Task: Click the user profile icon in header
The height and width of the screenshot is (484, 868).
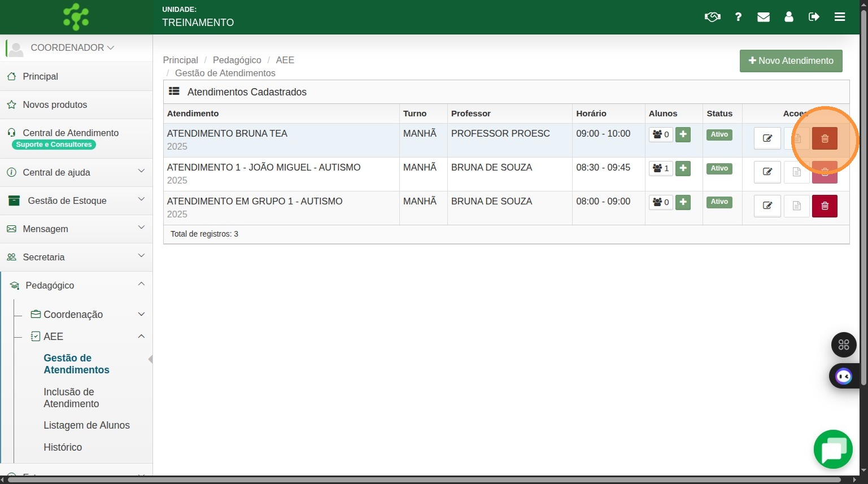Action: tap(789, 17)
